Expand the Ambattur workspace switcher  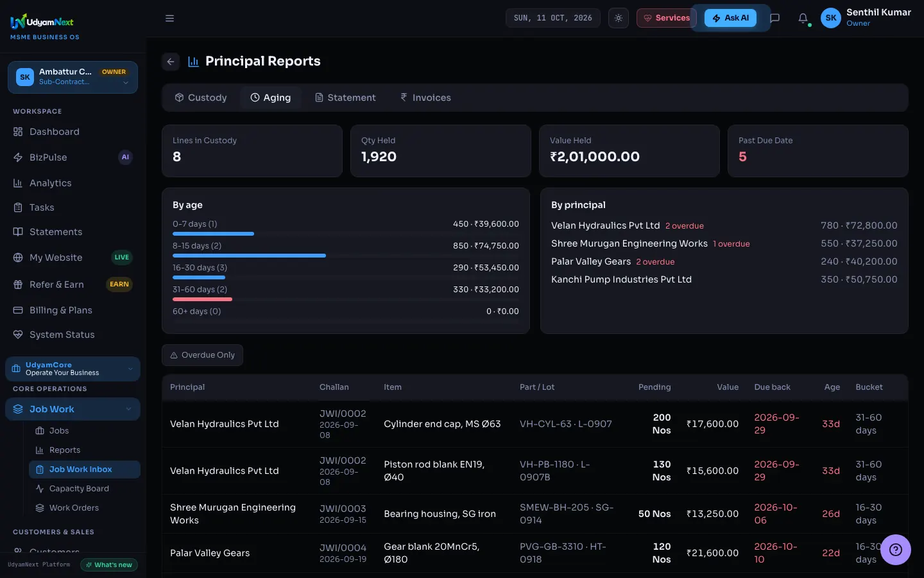(73, 77)
